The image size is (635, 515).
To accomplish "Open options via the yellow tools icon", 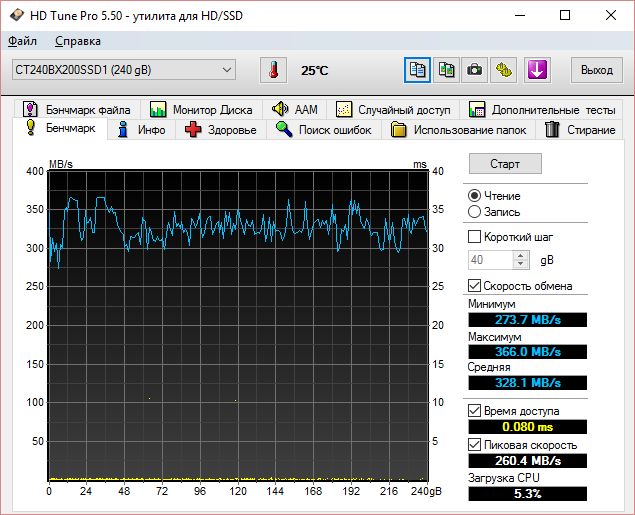I will [505, 70].
